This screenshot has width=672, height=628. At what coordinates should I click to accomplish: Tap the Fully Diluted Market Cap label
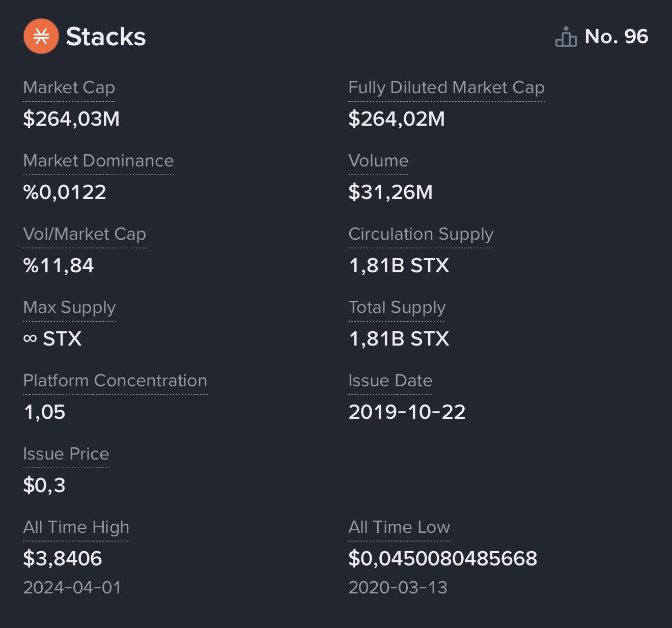coord(446,88)
